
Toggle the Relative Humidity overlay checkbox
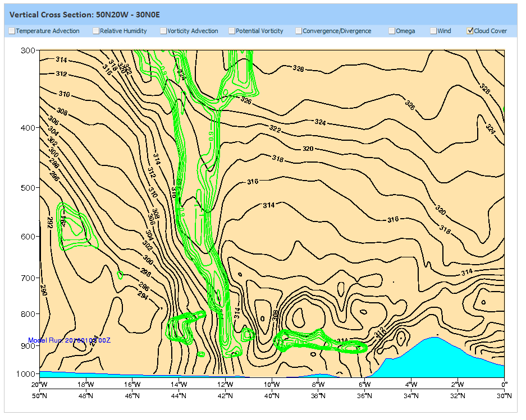click(96, 31)
